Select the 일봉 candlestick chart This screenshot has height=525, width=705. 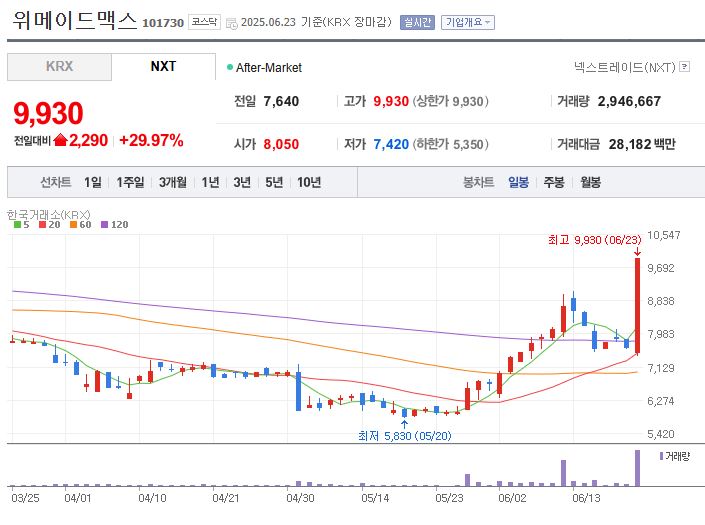point(518,182)
